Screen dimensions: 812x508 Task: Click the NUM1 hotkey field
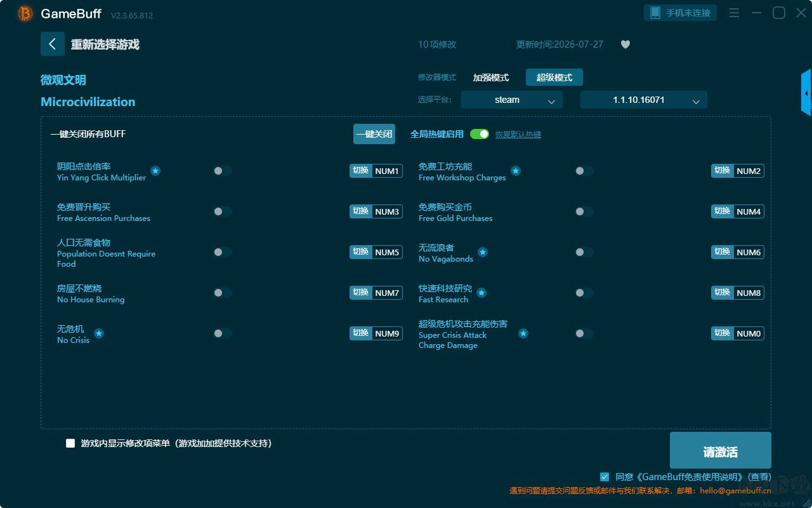point(387,171)
